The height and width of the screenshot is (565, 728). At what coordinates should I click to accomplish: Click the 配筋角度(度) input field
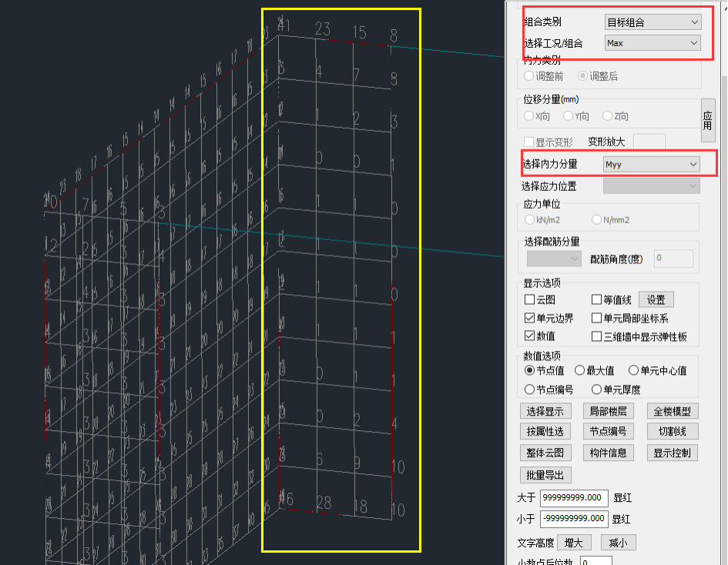(673, 259)
